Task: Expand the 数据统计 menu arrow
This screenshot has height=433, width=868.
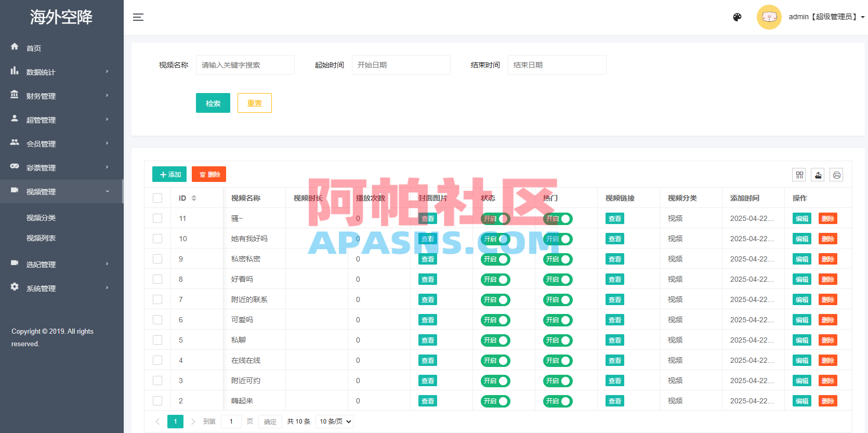Action: coord(107,72)
